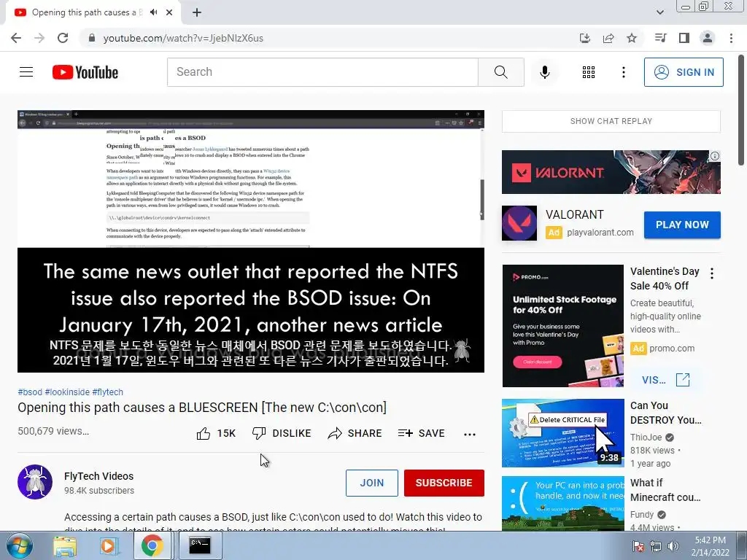The width and height of the screenshot is (747, 560).
Task: Open Windows Start menu
Action: [19, 545]
